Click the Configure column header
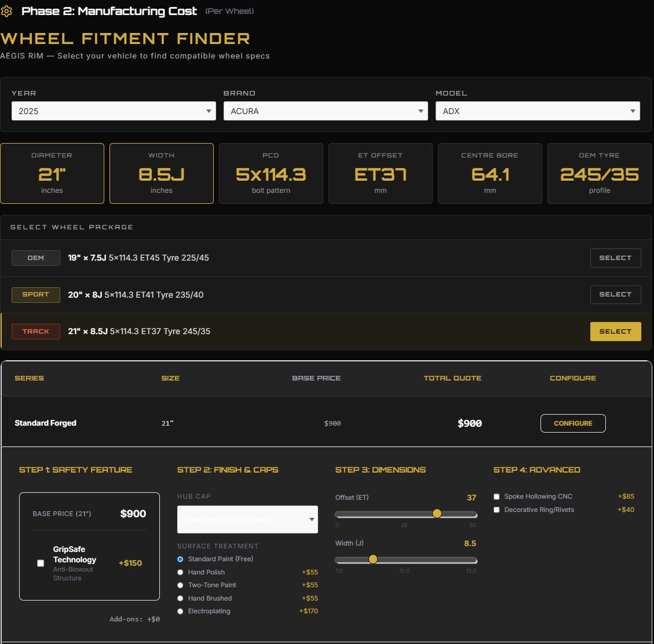Image resolution: width=654 pixels, height=644 pixels. (573, 378)
